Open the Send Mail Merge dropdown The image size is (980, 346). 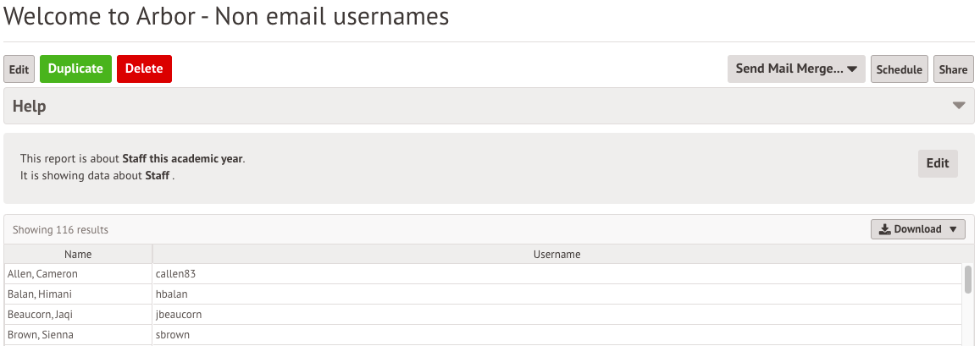tap(796, 69)
